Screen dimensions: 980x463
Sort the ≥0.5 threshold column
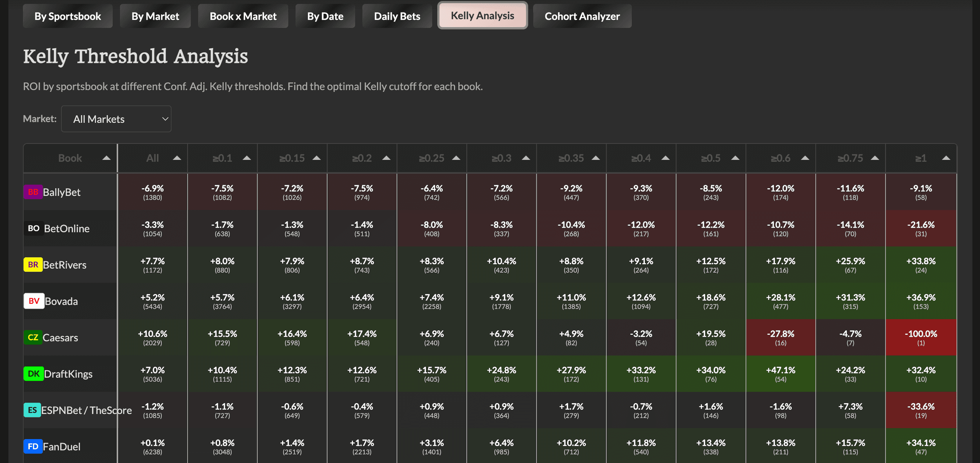(735, 158)
